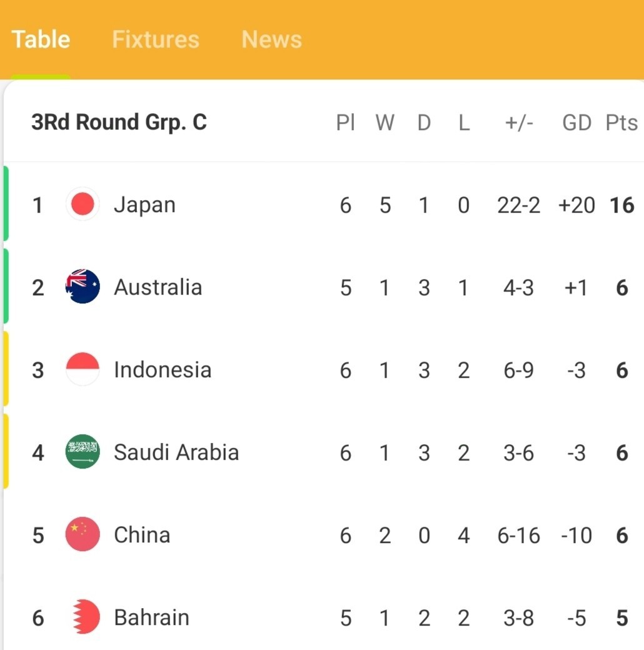
Task: Click the 3Rd Round Grp. C heading
Action: click(119, 122)
